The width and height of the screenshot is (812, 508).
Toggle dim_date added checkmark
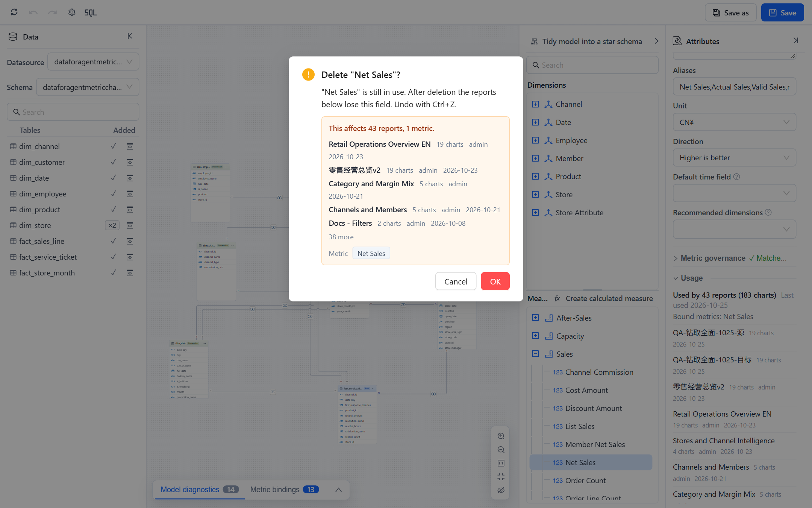[x=114, y=178]
